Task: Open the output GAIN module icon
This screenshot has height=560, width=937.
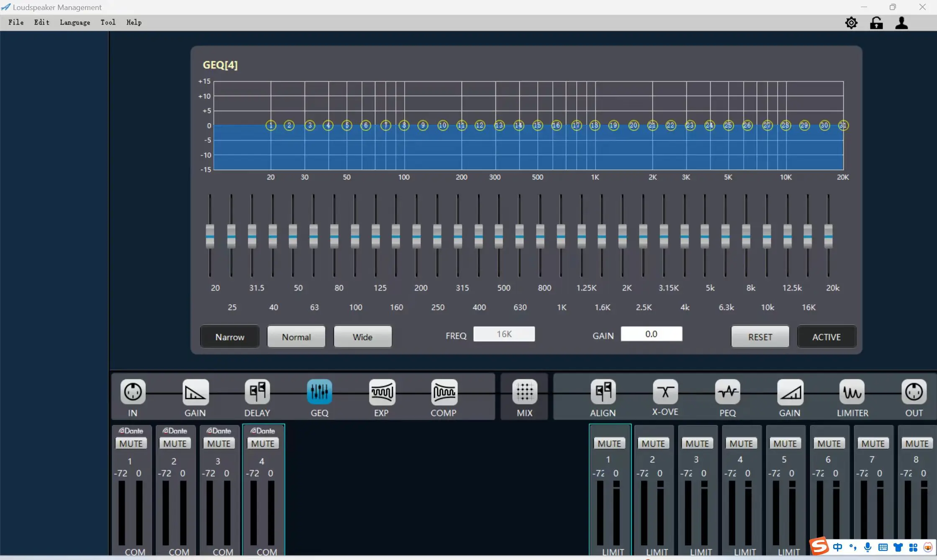Action: (790, 392)
